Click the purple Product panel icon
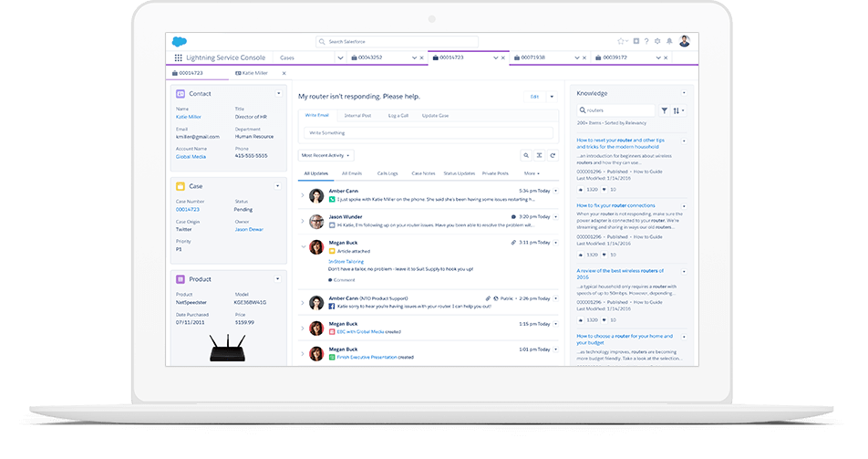The image size is (868, 459). pyautogui.click(x=181, y=279)
